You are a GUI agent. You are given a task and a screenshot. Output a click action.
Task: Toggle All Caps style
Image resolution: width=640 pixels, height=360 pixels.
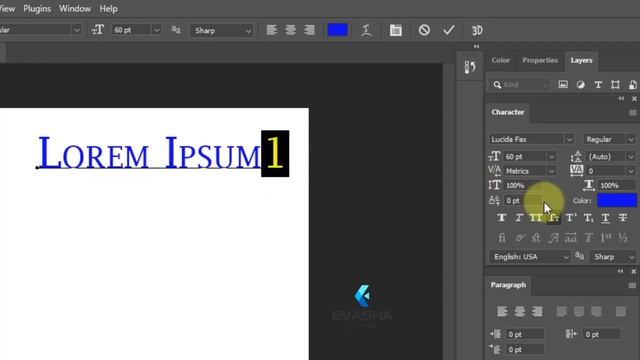click(536, 218)
